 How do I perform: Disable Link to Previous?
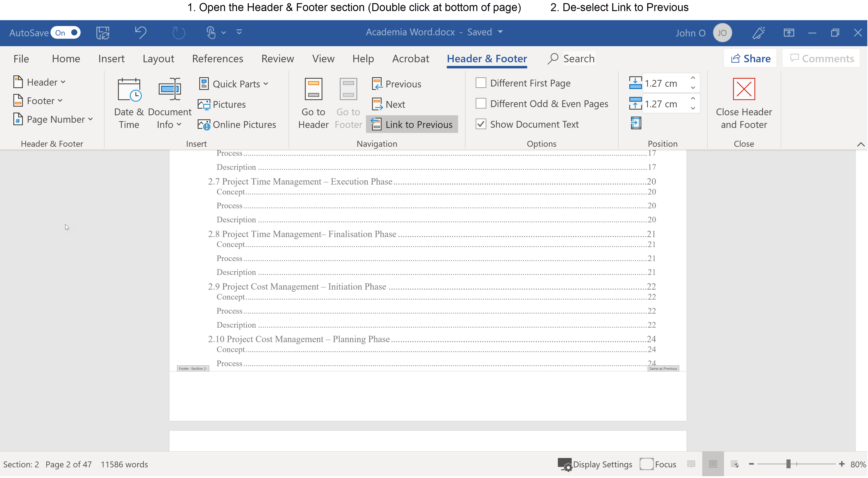click(x=412, y=124)
